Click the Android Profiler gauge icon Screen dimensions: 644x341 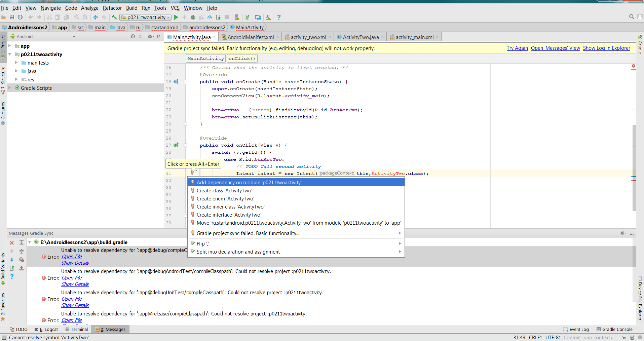tap(210, 17)
